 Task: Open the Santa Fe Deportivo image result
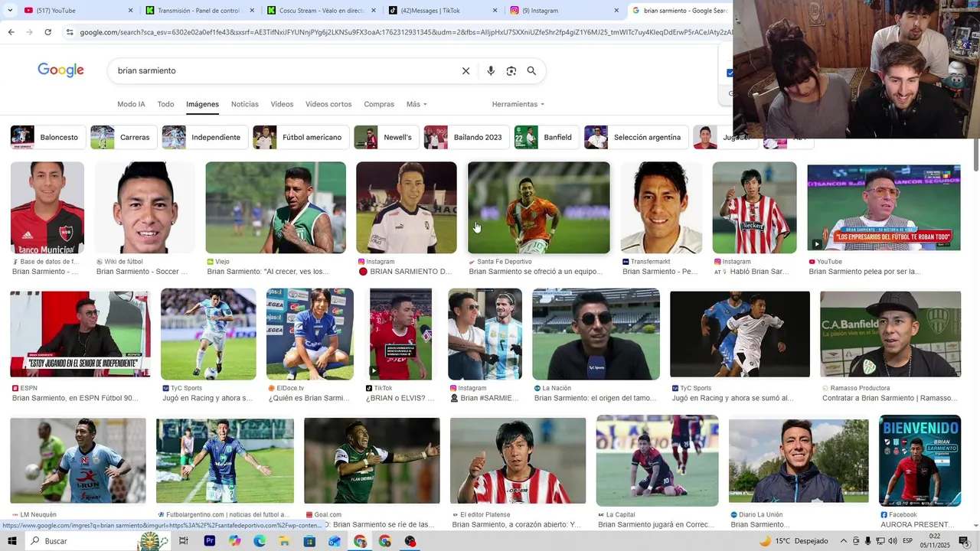(539, 207)
